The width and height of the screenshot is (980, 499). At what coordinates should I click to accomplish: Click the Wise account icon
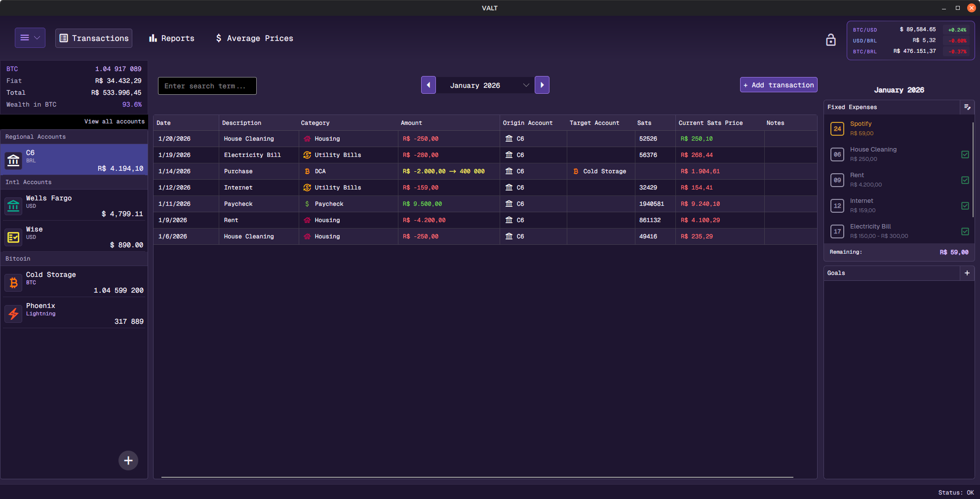[13, 237]
